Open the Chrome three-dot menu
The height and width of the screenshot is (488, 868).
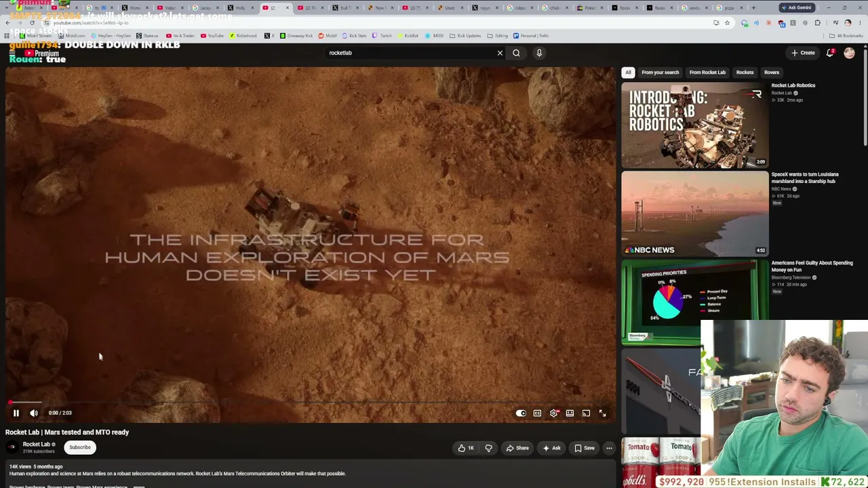coord(860,23)
